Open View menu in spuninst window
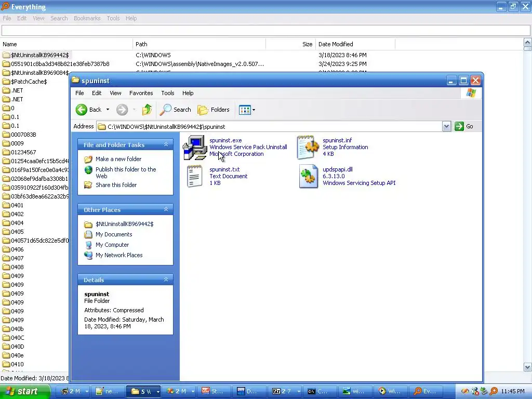This screenshot has width=532, height=399. pos(115,93)
